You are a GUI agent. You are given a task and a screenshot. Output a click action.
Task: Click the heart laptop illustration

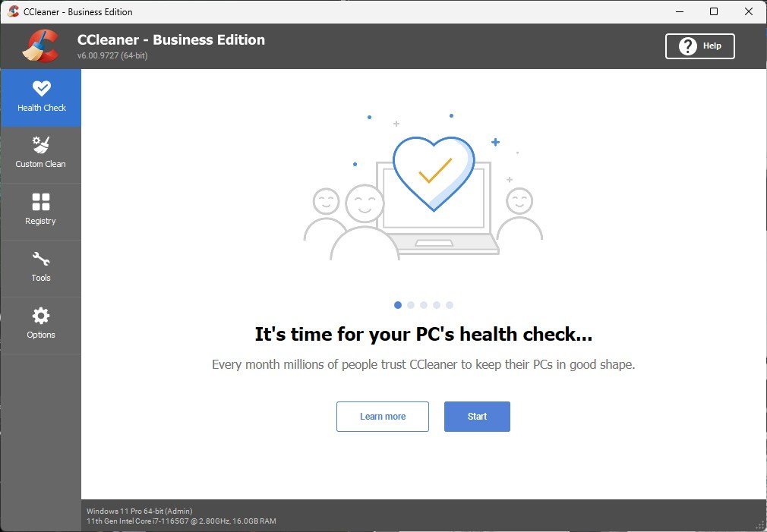tap(424, 186)
